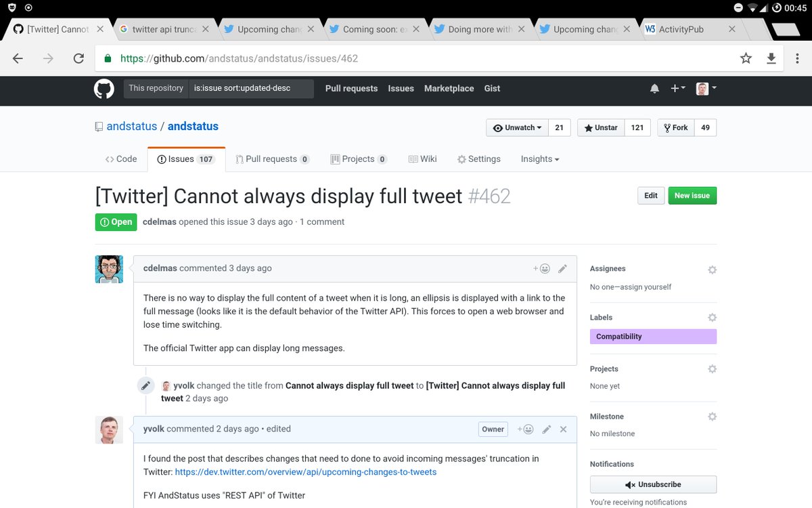The width and height of the screenshot is (812, 508).
Task: Open the Labels gear settings
Action: [712, 317]
